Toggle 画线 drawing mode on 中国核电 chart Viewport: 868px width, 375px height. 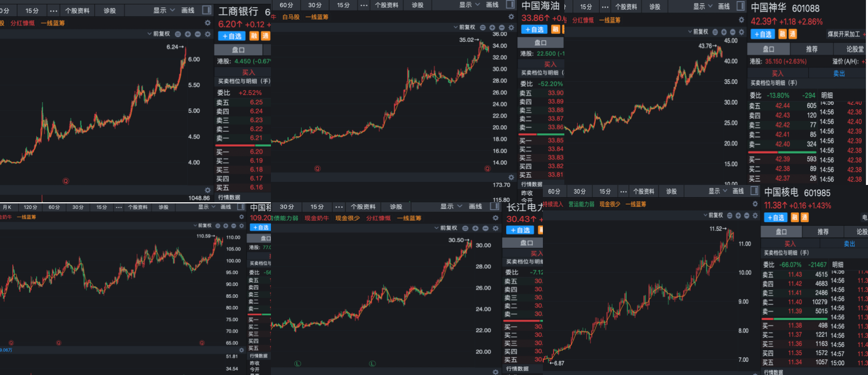738,191
